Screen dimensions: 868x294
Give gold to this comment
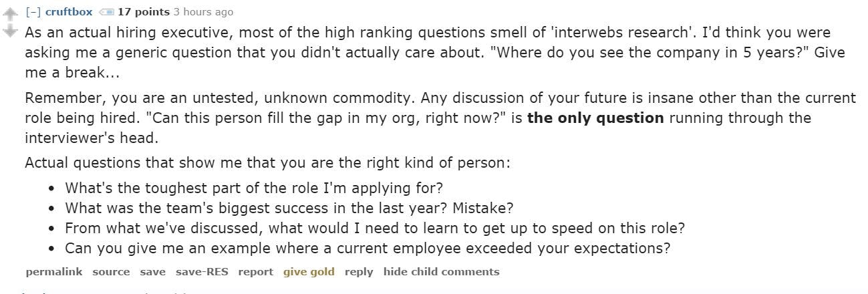[x=309, y=272]
